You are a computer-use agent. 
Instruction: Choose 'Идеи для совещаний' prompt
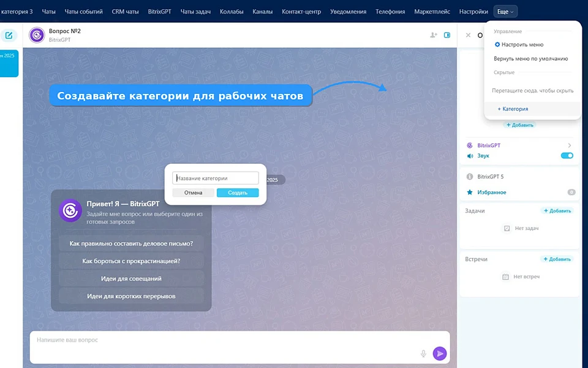point(131,278)
